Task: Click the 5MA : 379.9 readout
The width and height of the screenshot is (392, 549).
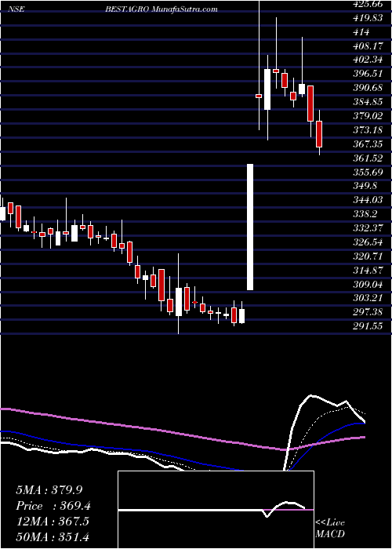Action: [49, 489]
